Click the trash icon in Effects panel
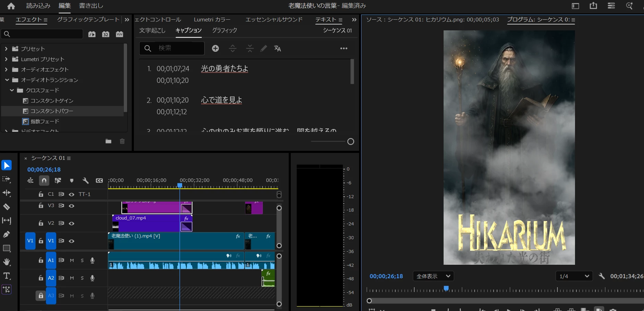The width and height of the screenshot is (644, 311). click(x=122, y=141)
